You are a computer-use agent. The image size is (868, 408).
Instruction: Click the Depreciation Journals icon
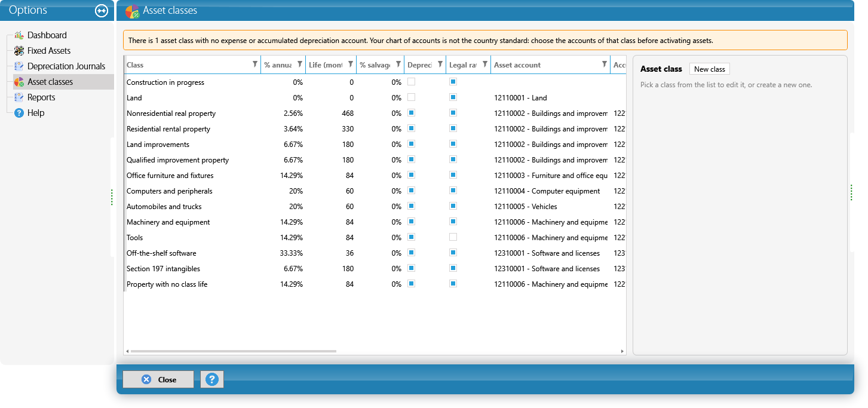19,66
